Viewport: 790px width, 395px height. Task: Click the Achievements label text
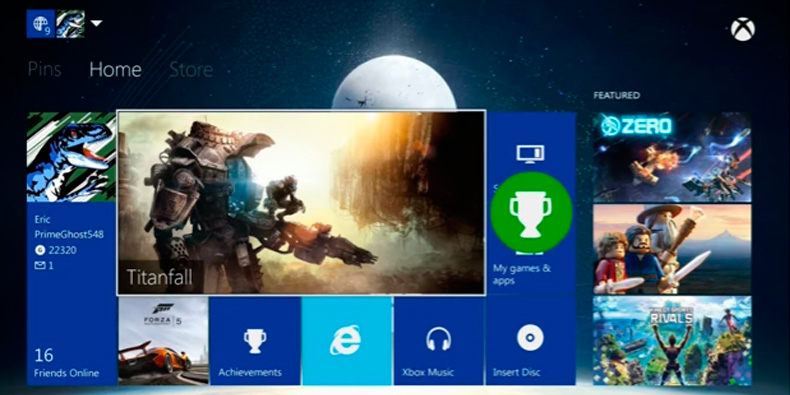click(x=250, y=373)
